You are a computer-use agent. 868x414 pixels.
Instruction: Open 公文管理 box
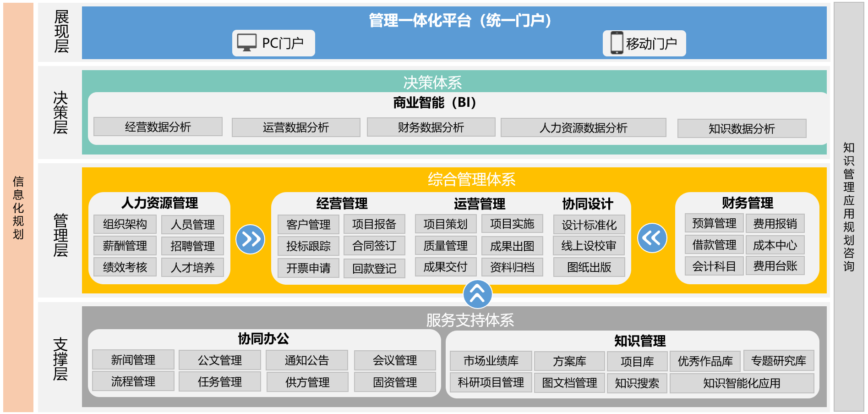(220, 360)
